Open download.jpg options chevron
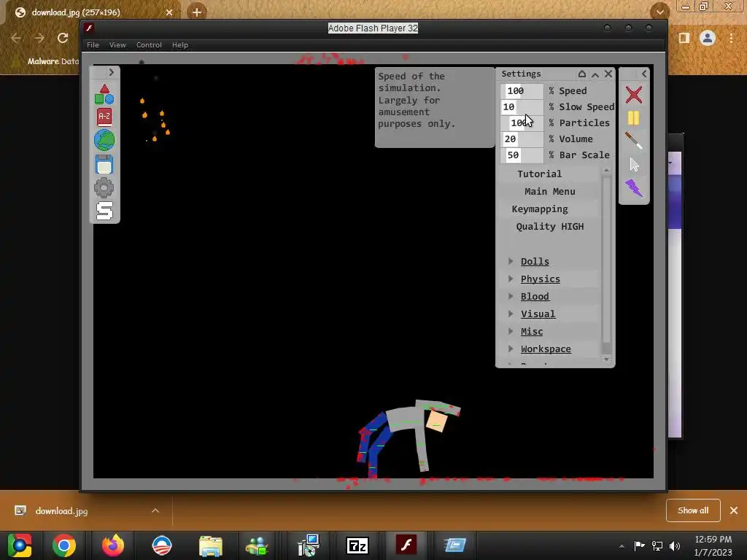 pyautogui.click(x=155, y=510)
